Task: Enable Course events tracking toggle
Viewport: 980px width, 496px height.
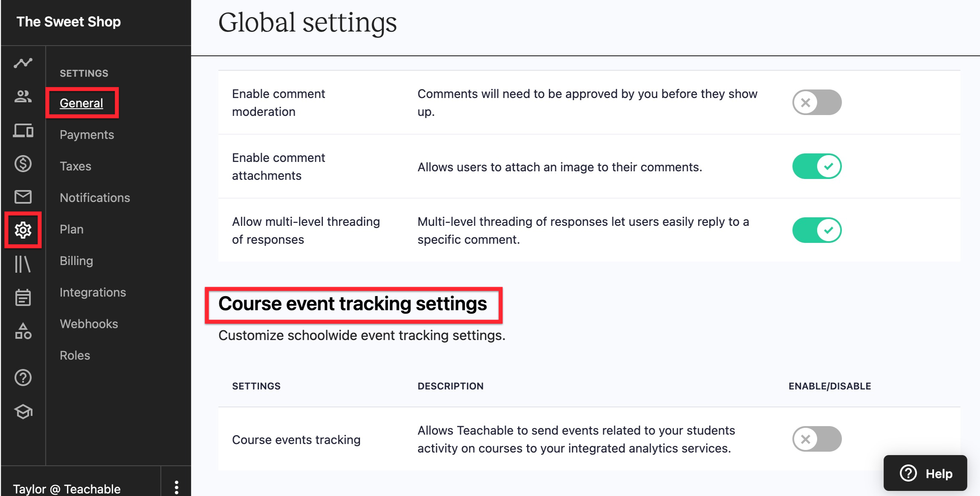Action: click(x=816, y=438)
